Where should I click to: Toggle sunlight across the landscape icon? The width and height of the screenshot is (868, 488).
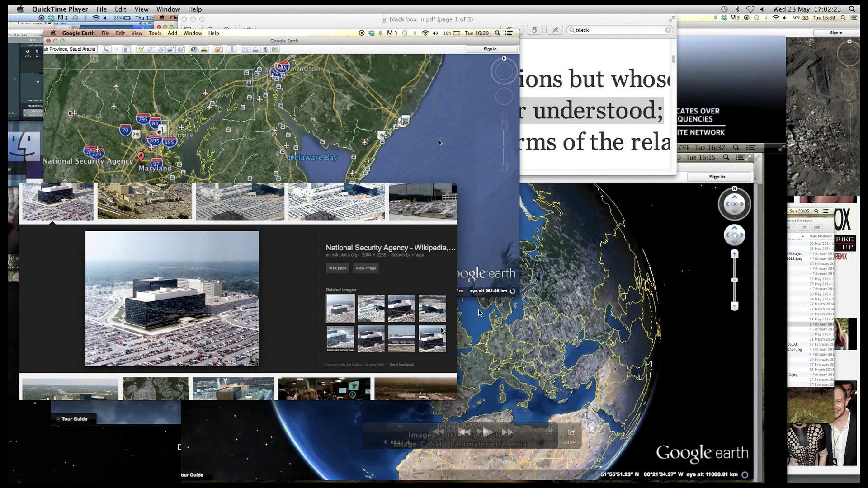[x=204, y=49]
